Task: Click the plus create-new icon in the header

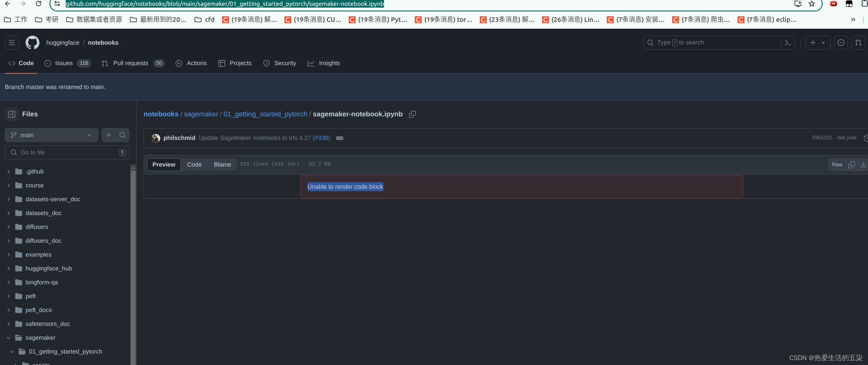Action: pyautogui.click(x=813, y=43)
